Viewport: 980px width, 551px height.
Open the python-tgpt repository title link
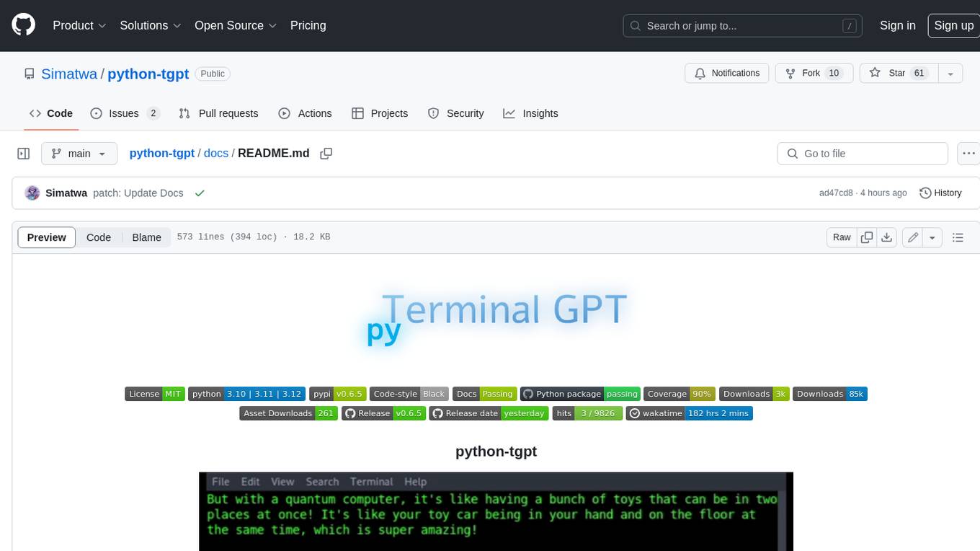pos(148,74)
